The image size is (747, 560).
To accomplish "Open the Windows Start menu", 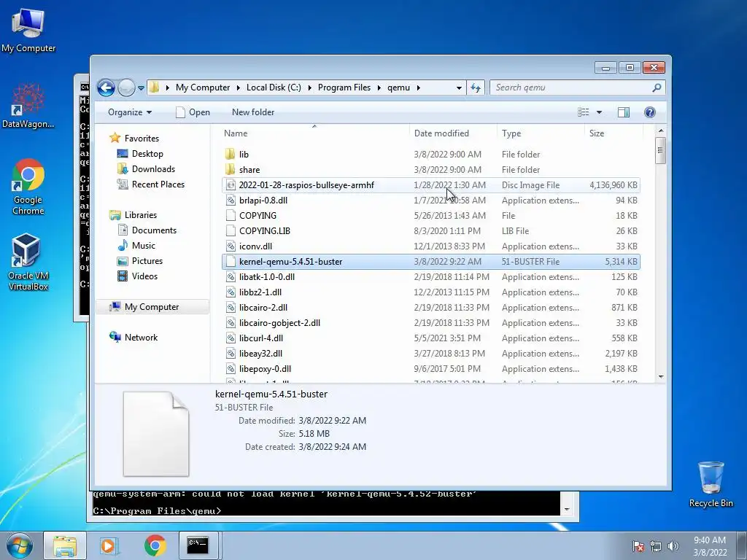I will coord(19,545).
